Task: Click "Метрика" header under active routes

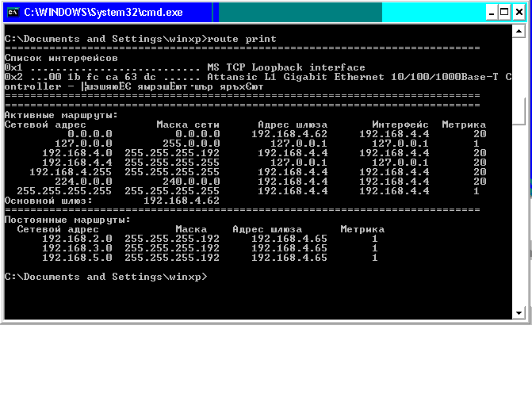Action: tap(464, 124)
